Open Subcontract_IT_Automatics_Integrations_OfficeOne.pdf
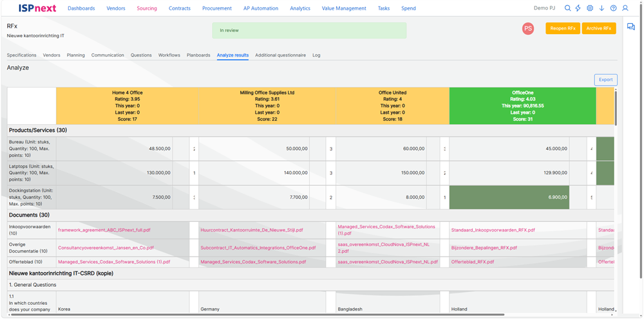The width and height of the screenshot is (644, 319). tap(258, 248)
